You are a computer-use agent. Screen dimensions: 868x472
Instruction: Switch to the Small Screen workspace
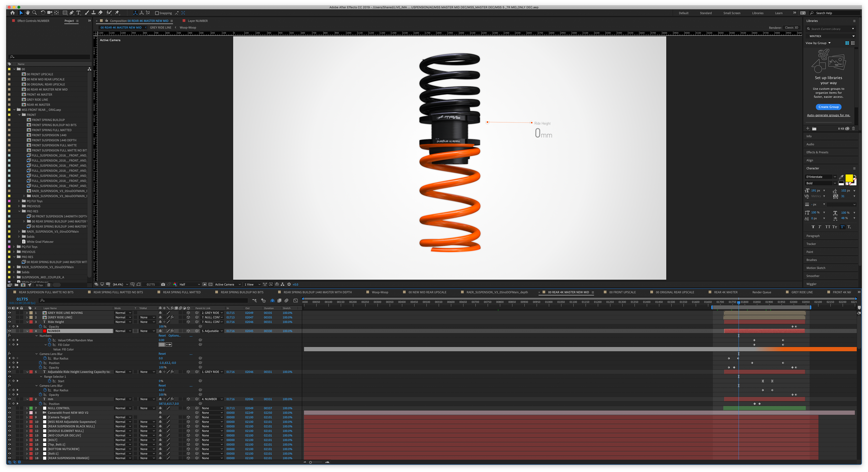pyautogui.click(x=732, y=13)
